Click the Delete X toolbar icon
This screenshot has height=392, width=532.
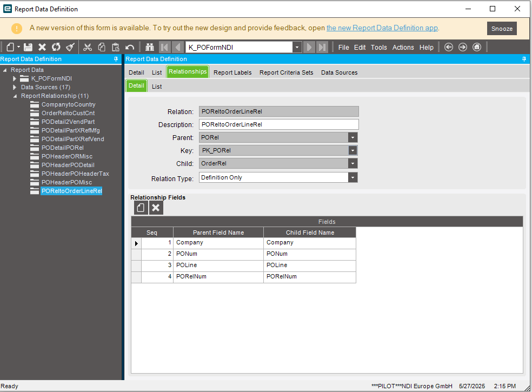click(x=42, y=47)
